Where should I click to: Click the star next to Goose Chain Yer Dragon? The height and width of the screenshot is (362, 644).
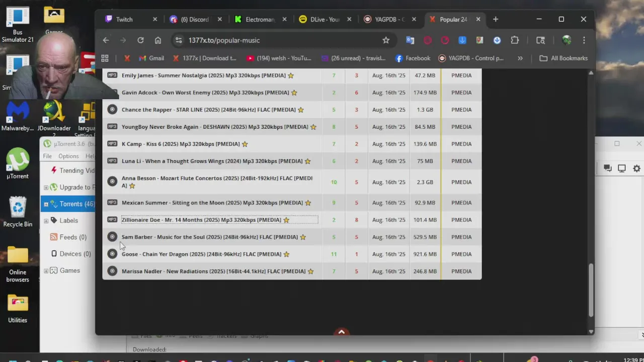point(286,254)
